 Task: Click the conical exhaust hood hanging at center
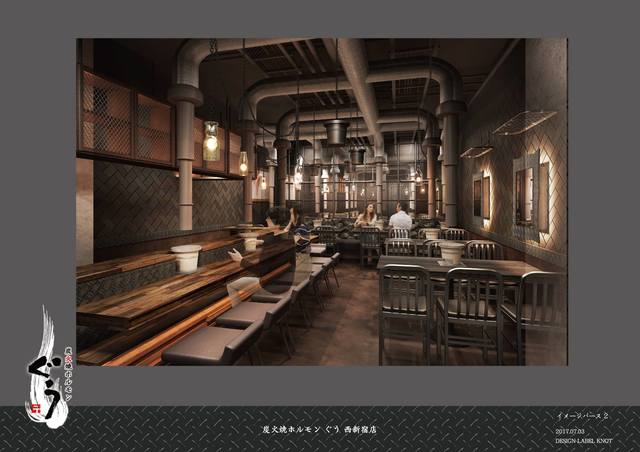tap(337, 131)
